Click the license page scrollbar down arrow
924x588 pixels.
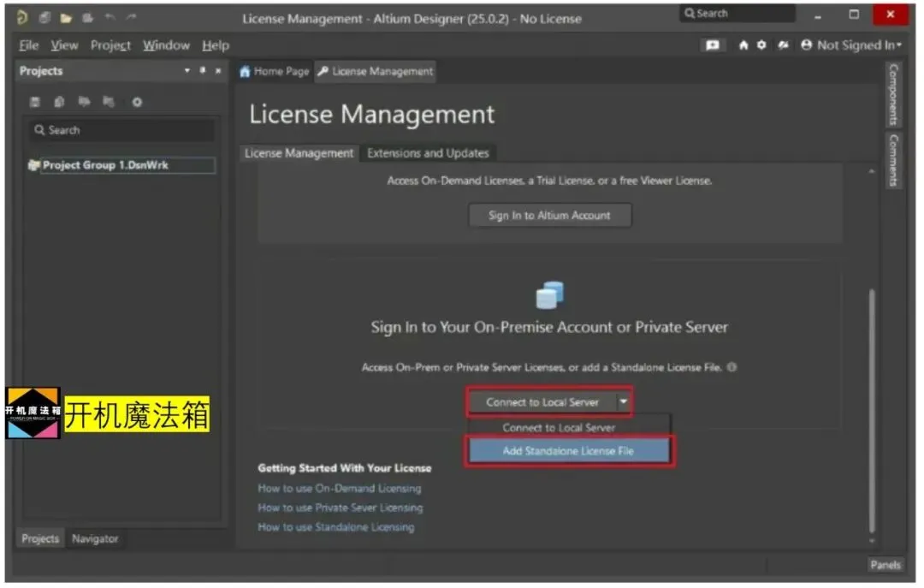[x=872, y=541]
